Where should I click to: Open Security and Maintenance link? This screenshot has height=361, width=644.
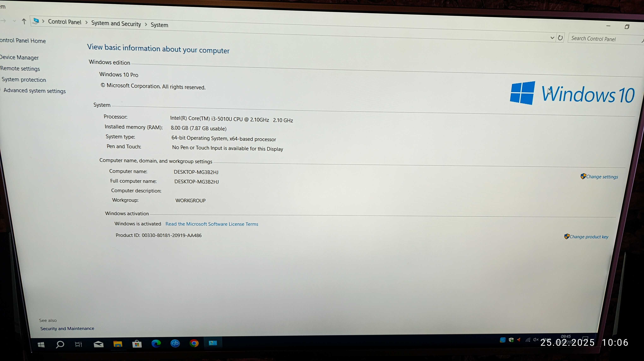tap(67, 328)
